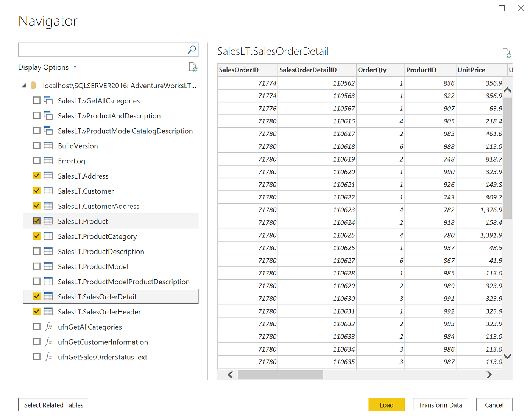This screenshot has height=420, width=530.
Task: Click the Cancel button
Action: click(x=494, y=404)
